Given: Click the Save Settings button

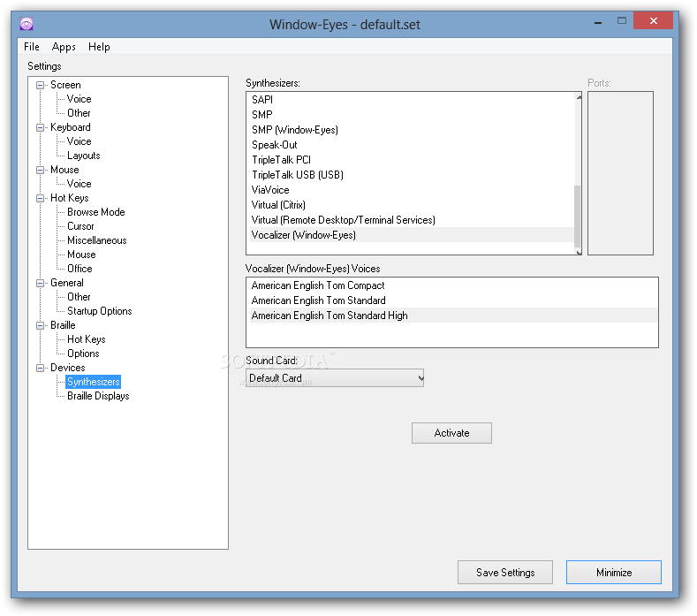Looking at the screenshot, I should pos(505,573).
